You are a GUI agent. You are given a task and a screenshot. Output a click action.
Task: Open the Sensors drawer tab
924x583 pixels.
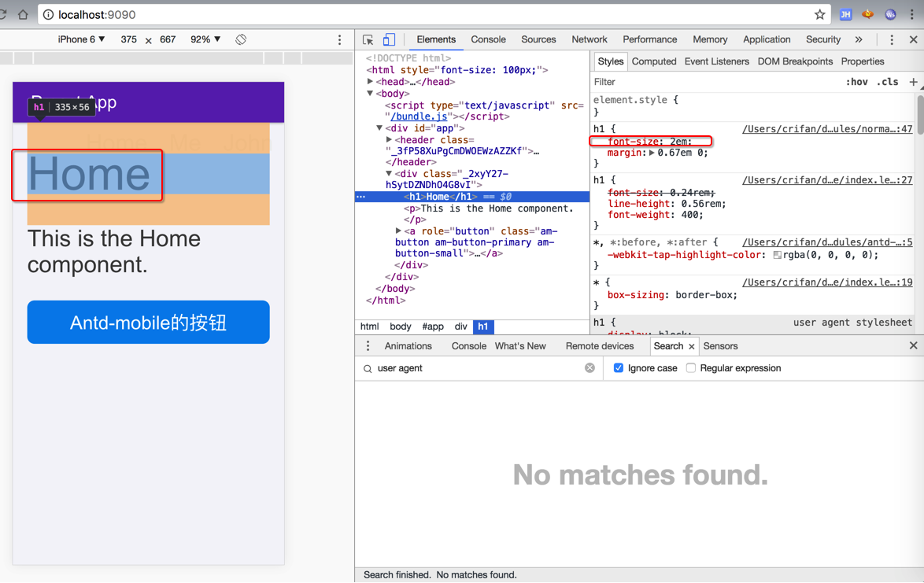[x=720, y=346]
